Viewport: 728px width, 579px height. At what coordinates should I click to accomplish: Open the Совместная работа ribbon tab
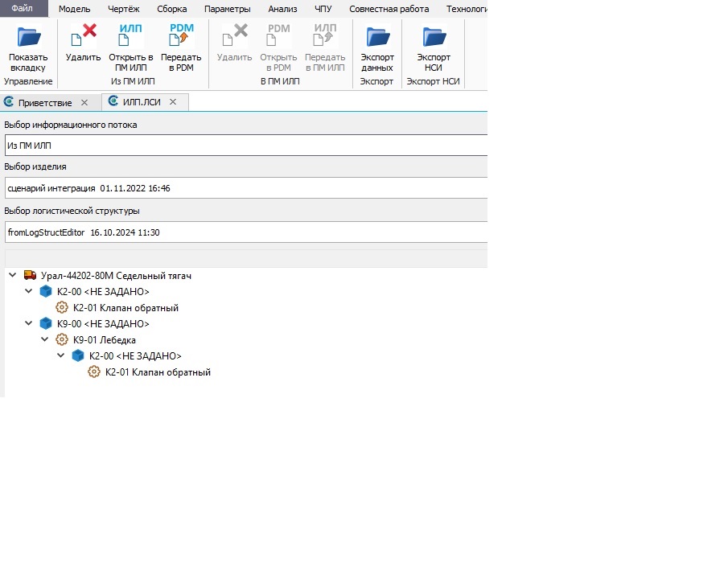[389, 9]
